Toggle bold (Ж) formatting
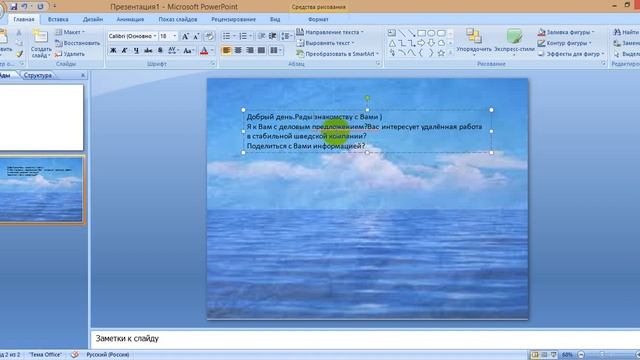 coord(113,51)
